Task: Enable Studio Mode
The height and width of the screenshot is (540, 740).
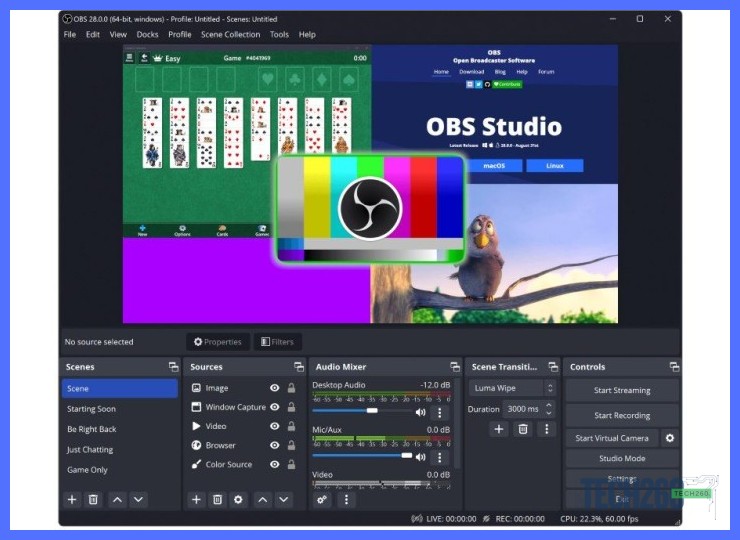Action: pos(622,458)
